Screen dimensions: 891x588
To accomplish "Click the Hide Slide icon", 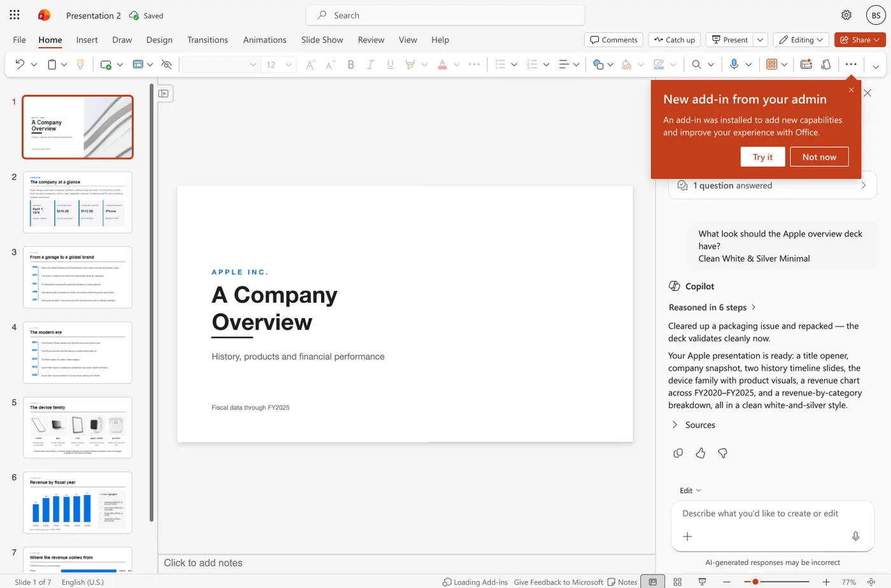I will pos(167,64).
